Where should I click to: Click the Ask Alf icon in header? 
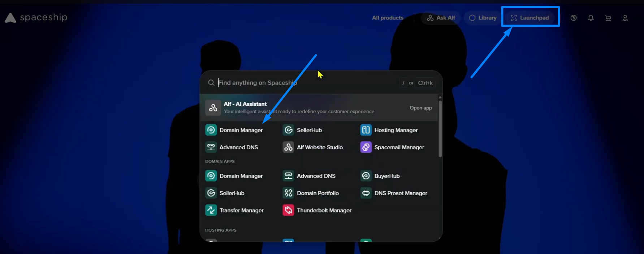coord(430,18)
